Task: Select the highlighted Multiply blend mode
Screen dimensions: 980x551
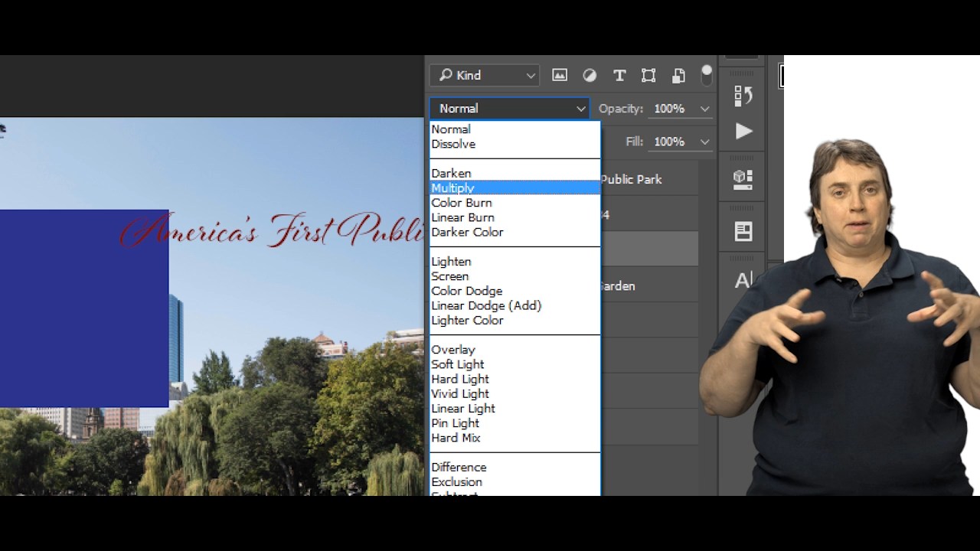Action: point(514,187)
